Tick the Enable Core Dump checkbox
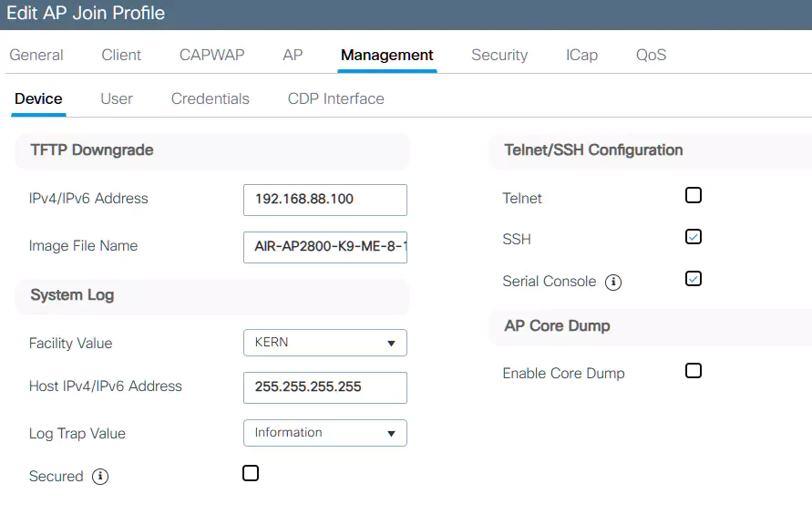This screenshot has width=812, height=525. 694,371
